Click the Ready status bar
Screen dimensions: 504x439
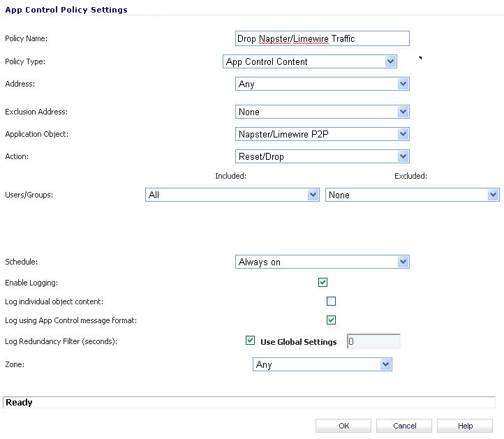[x=249, y=403]
